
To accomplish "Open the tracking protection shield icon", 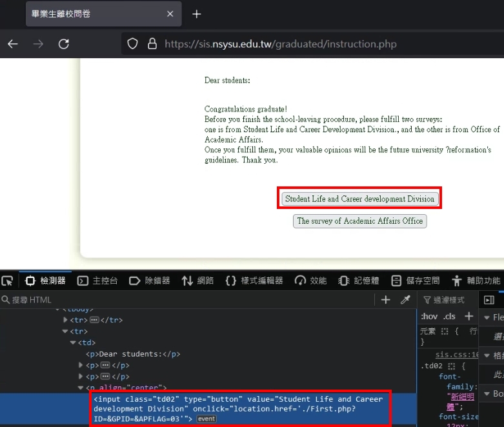I will pyautogui.click(x=132, y=44).
